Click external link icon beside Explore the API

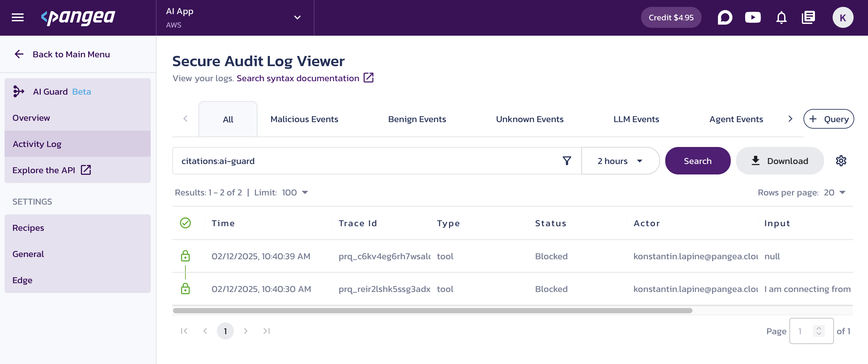(x=86, y=170)
